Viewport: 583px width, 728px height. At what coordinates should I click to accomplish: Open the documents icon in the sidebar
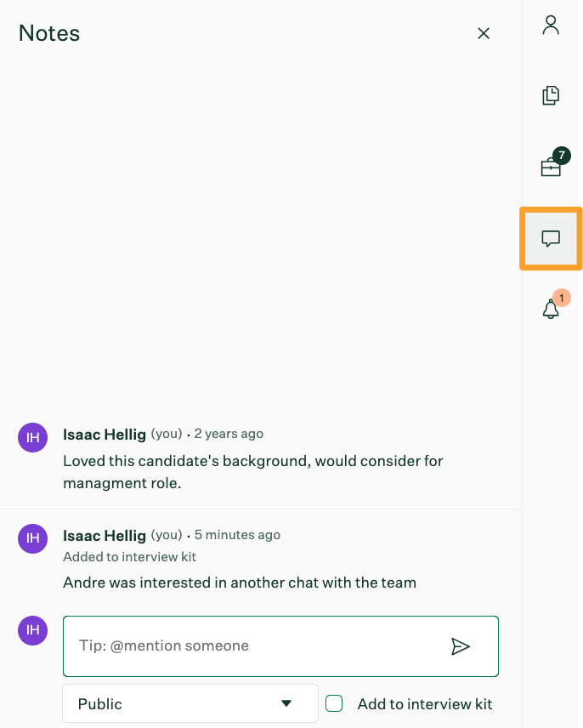(551, 95)
